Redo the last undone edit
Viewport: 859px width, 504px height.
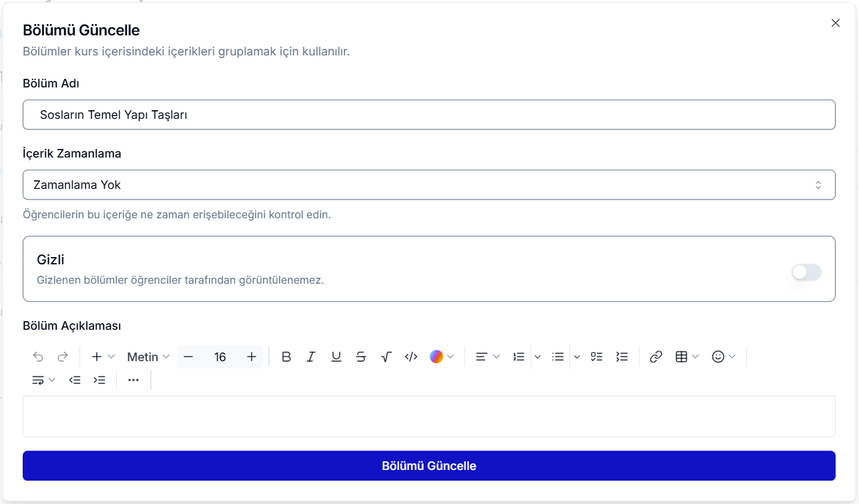tap(63, 357)
